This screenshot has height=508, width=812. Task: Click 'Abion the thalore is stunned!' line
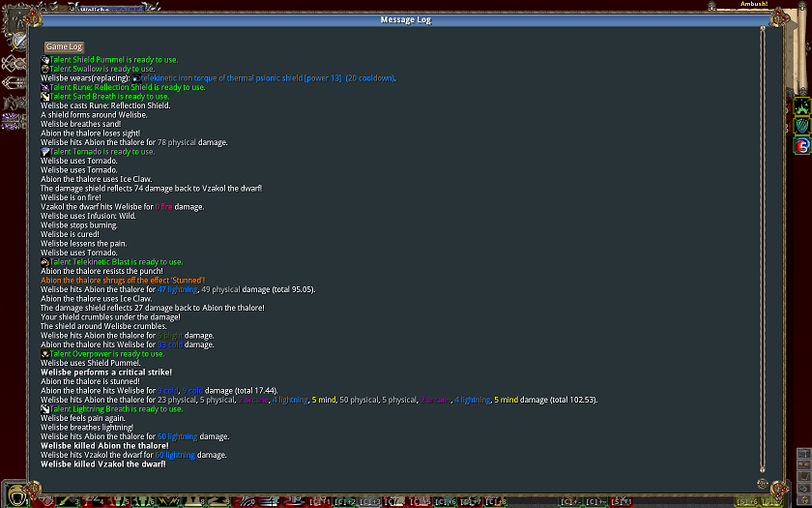pyautogui.click(x=90, y=381)
